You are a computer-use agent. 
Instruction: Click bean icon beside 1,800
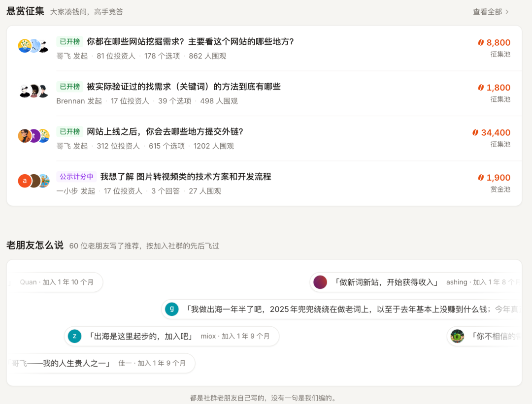(481, 88)
